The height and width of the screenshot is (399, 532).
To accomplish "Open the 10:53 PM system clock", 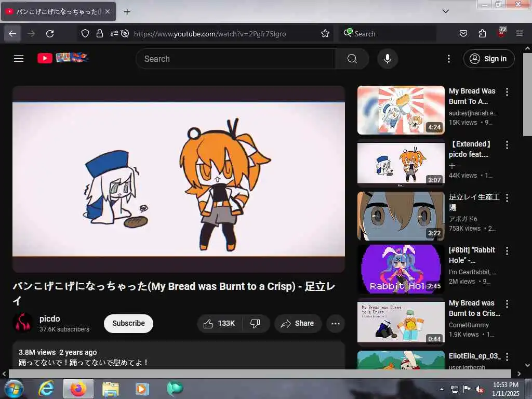I will point(506,389).
